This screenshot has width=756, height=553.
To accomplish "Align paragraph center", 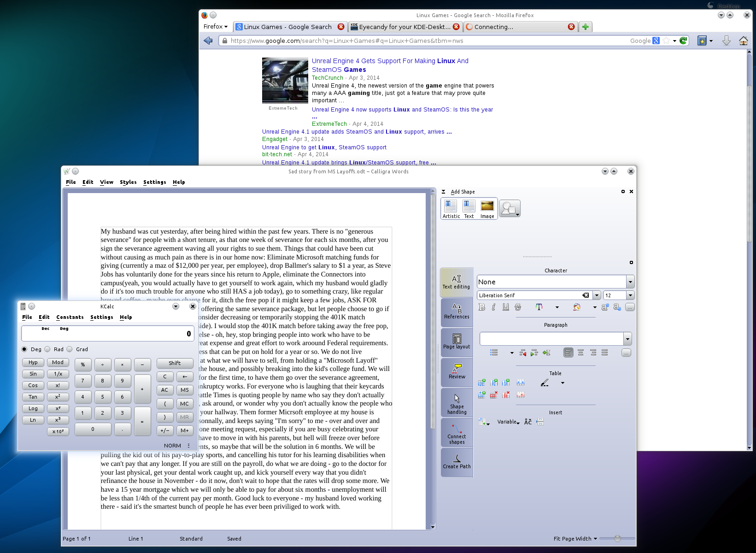I will click(580, 353).
